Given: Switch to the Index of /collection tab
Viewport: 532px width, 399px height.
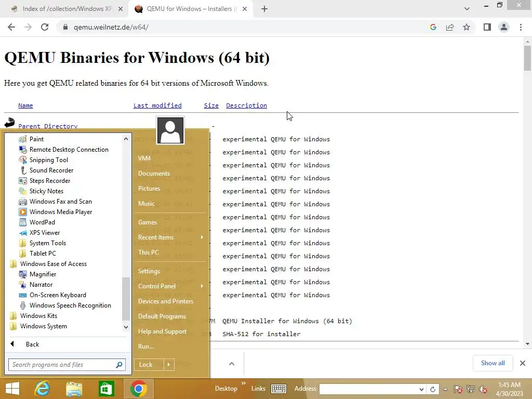Looking at the screenshot, I should (67, 9).
